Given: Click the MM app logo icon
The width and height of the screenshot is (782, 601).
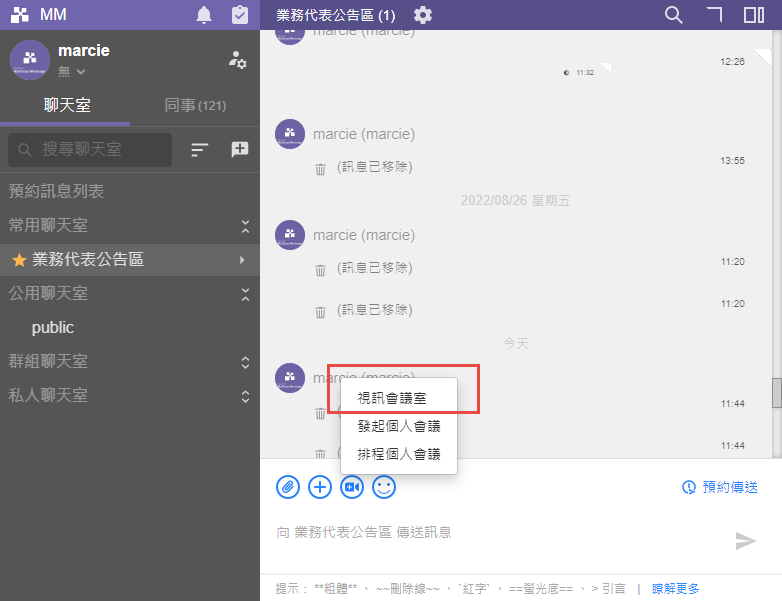Looking at the screenshot, I should point(19,14).
